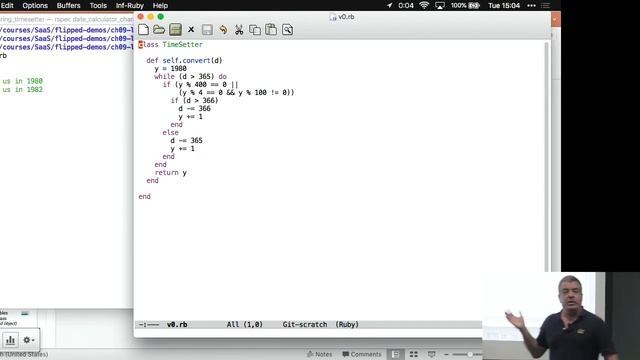Click the battery icon showing 100%
640x360 pixels.
474,5
